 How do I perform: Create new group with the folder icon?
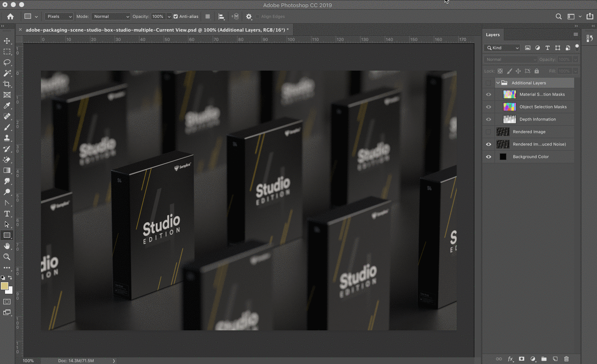(x=544, y=359)
